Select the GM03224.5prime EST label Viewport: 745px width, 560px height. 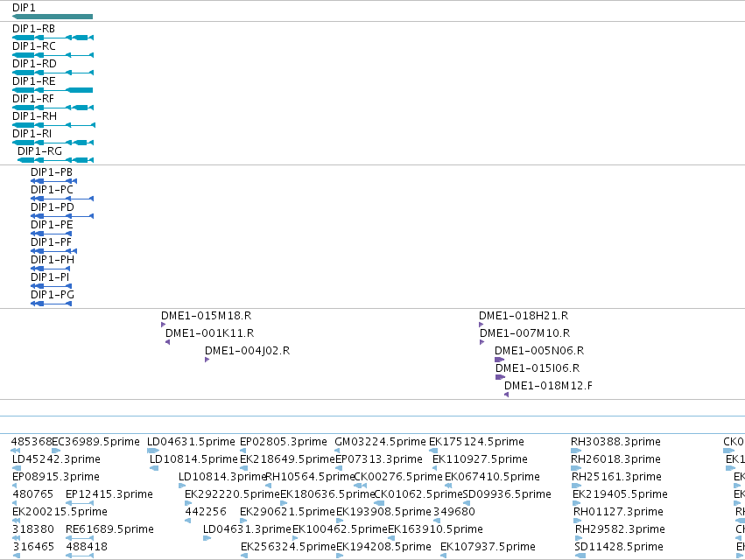point(380,442)
